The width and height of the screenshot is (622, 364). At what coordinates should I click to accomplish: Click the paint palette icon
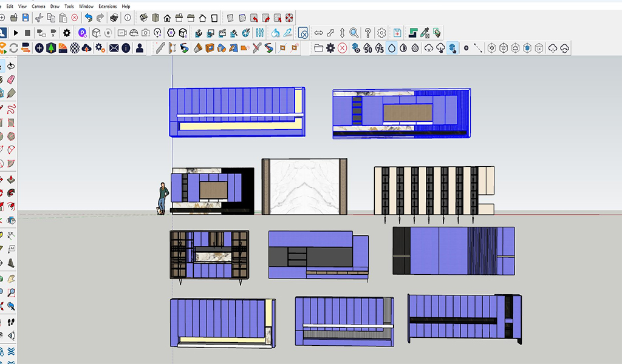pos(246,33)
